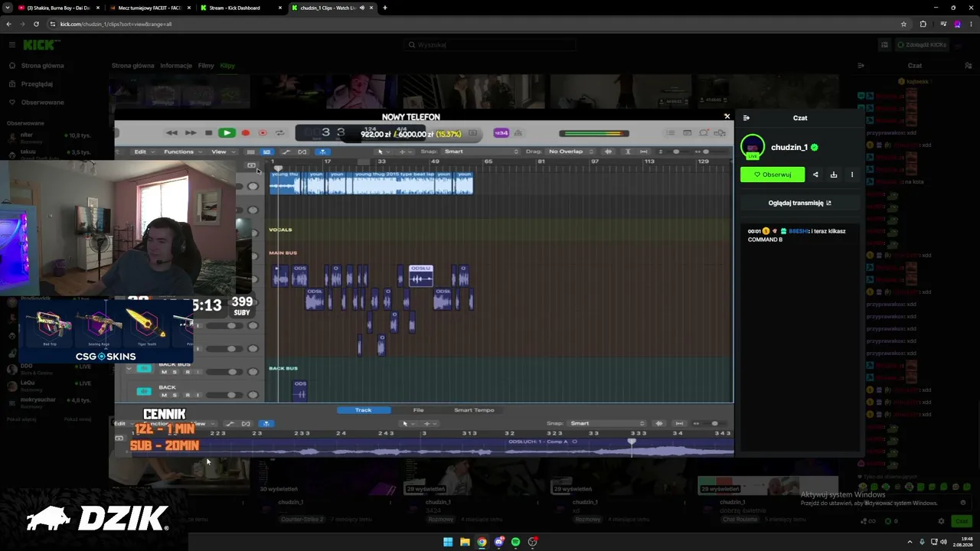The width and height of the screenshot is (980, 551).
Task: Click the chudzin_1 channel name
Action: (789, 147)
